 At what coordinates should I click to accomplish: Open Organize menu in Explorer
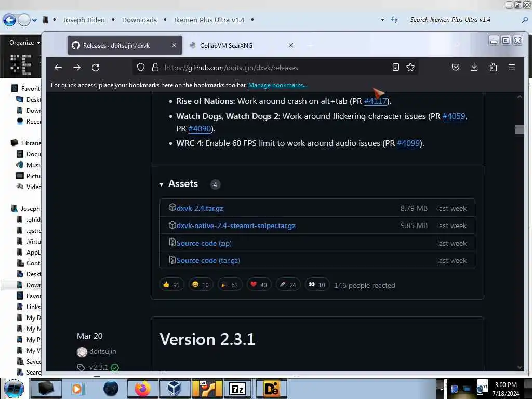coord(24,43)
